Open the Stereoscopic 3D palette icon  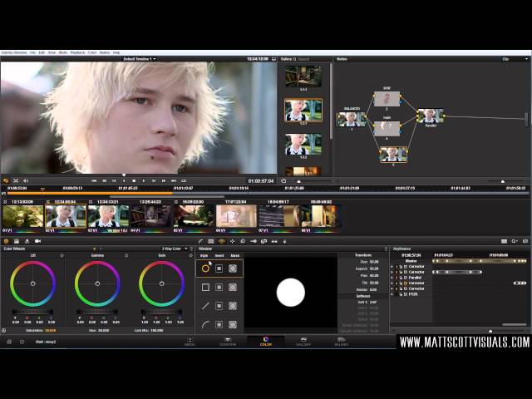pyautogui.click(x=274, y=241)
